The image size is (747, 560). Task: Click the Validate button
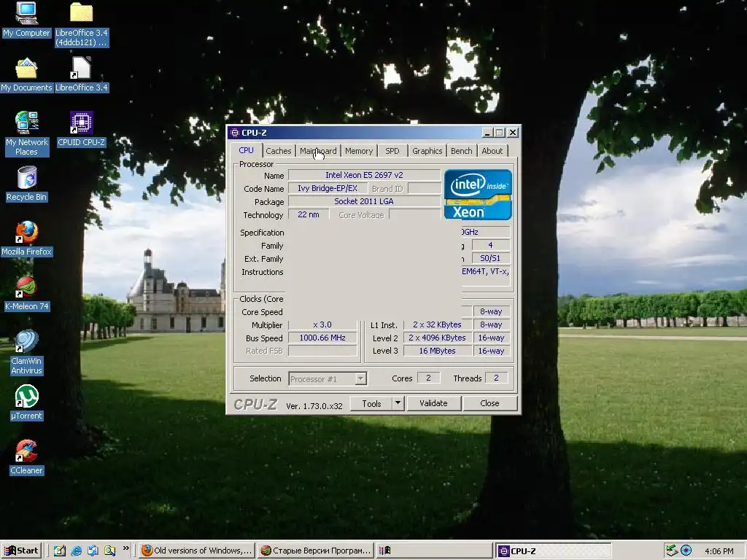click(x=433, y=403)
